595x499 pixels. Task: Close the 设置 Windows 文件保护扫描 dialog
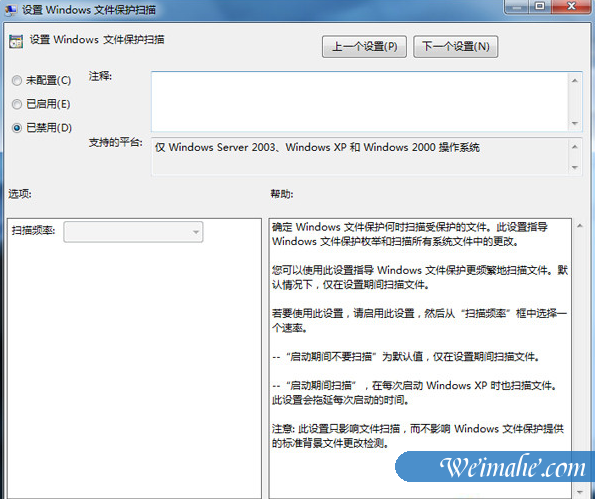(571, 7)
